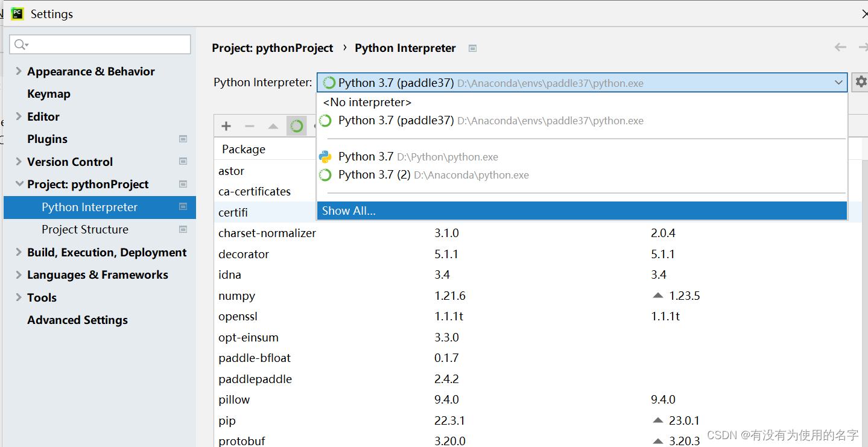
Task: Select <No interpreter> from the list
Action: click(581, 103)
